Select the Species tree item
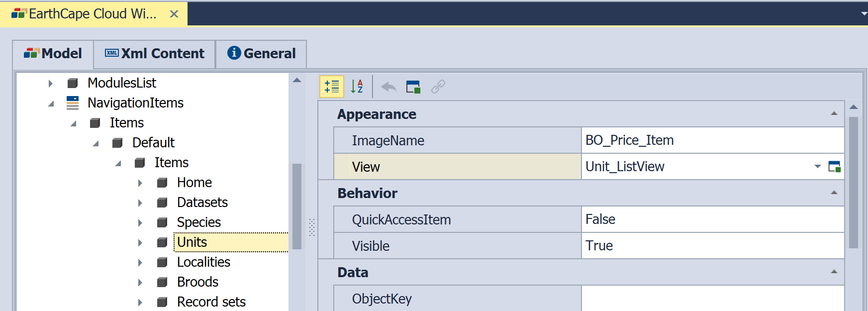This screenshot has width=868, height=311. coord(199,222)
